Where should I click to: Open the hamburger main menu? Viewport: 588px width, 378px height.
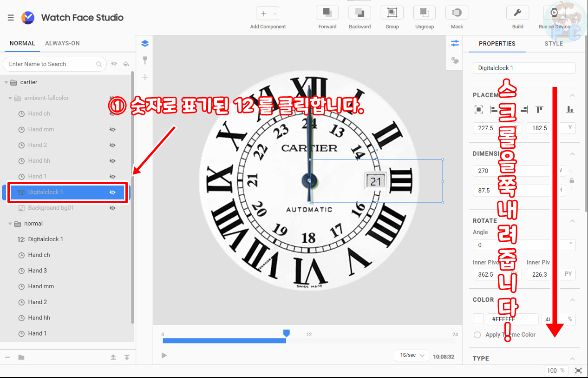[x=11, y=18]
